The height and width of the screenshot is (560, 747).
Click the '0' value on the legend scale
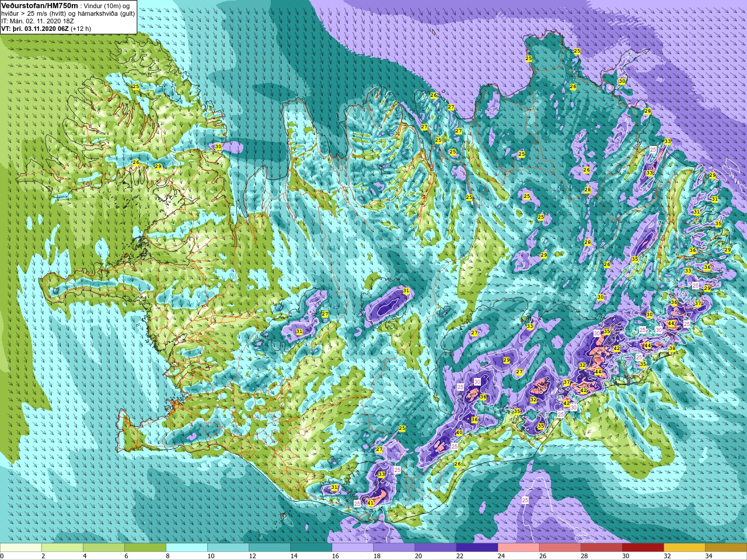tap(2, 556)
